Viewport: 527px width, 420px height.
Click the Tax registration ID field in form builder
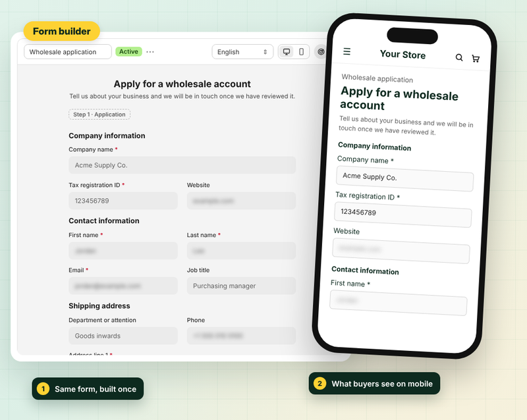(123, 201)
